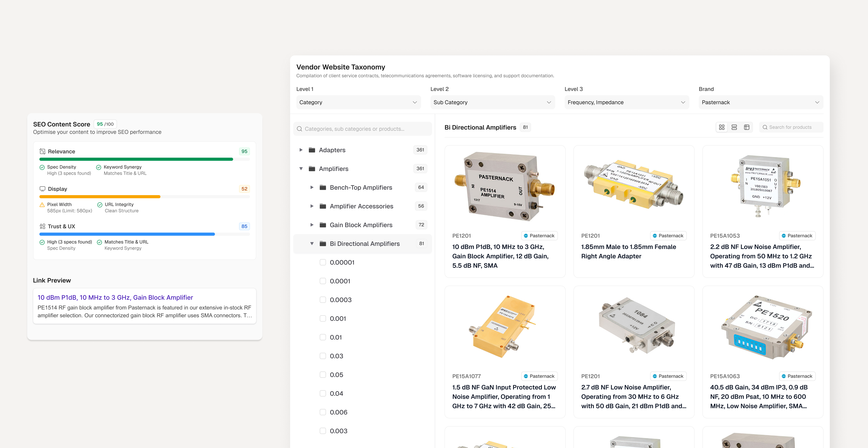The image size is (868, 448).
Task: Select Amplifier Accessories tree row
Action: pos(363,206)
